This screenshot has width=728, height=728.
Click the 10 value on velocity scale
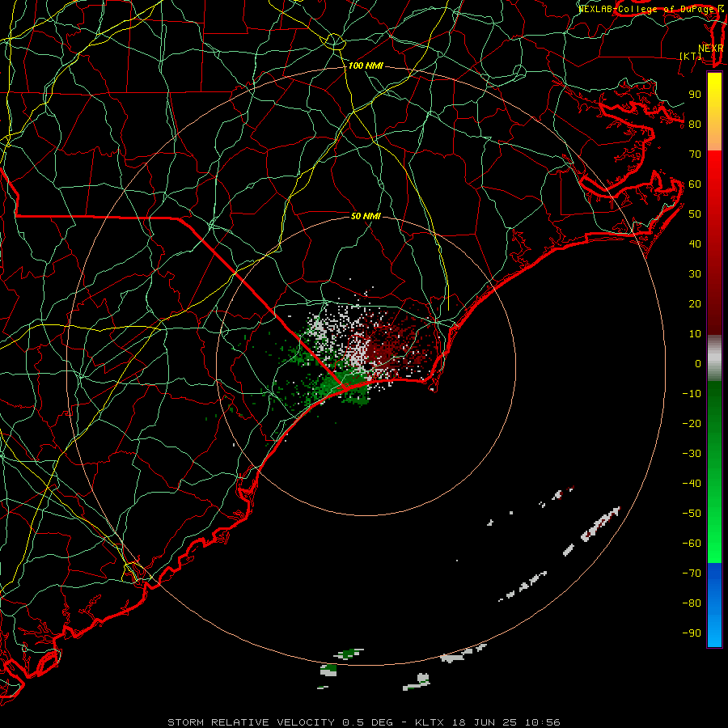pyautogui.click(x=695, y=334)
